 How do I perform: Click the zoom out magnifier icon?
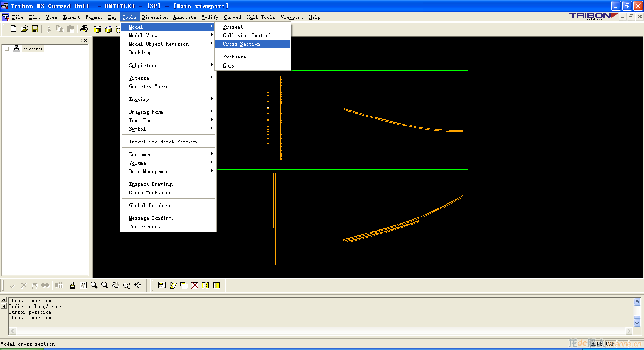(x=105, y=285)
